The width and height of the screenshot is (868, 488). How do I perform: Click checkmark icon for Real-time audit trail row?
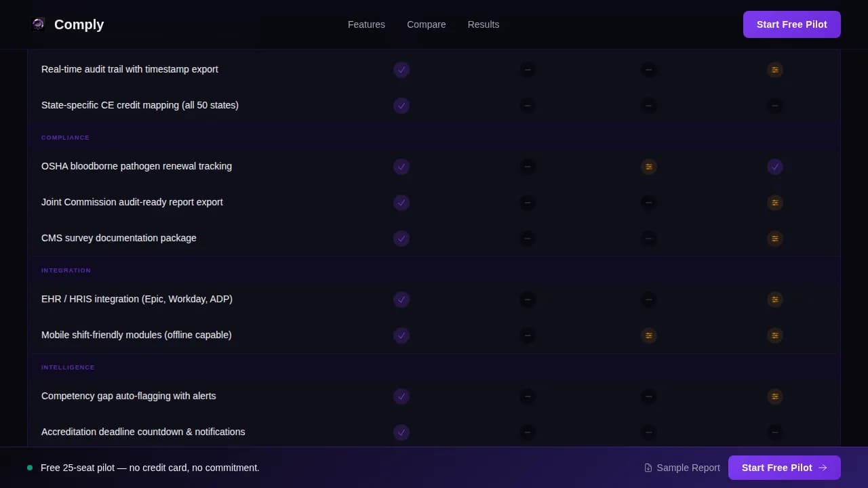[401, 70]
